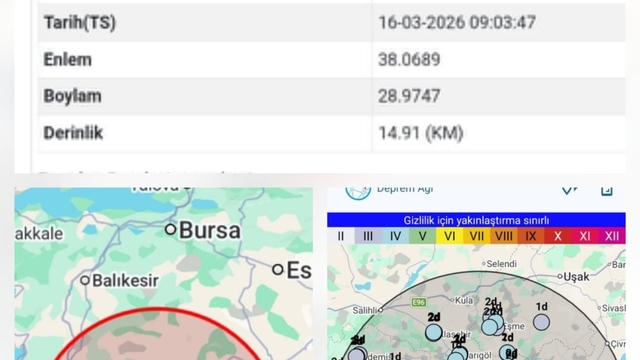
Task: Click the Balıkesir city marker on map
Action: coord(85,280)
